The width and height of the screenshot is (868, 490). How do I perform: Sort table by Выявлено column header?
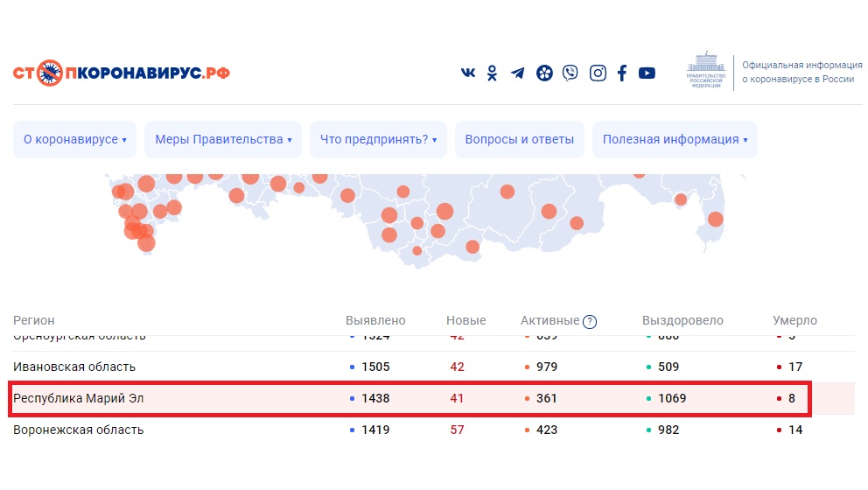pyautogui.click(x=375, y=321)
